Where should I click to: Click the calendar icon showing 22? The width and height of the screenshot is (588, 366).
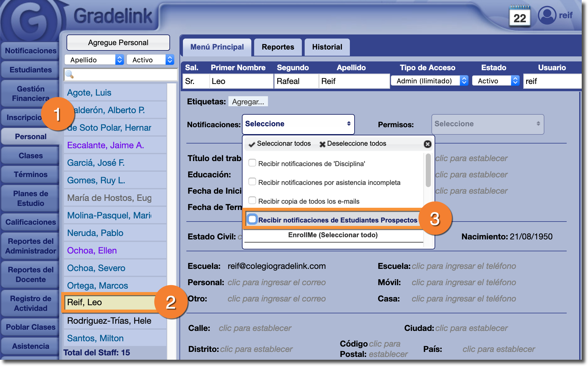pos(520,17)
